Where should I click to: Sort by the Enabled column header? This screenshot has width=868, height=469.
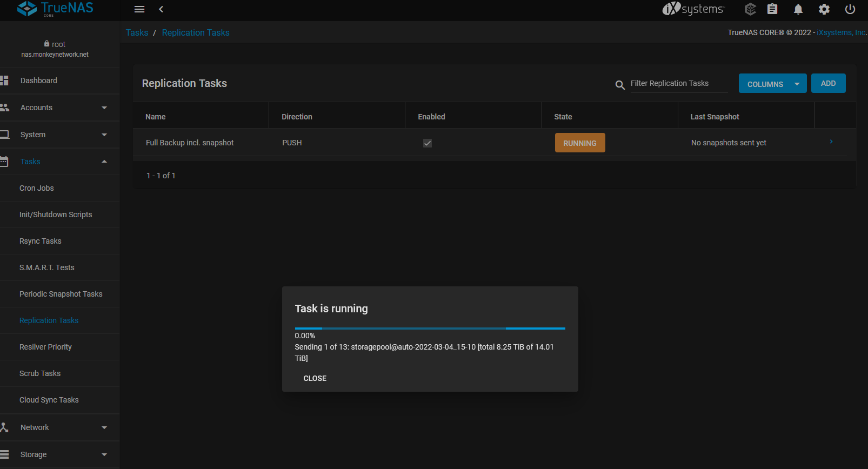[x=431, y=117]
